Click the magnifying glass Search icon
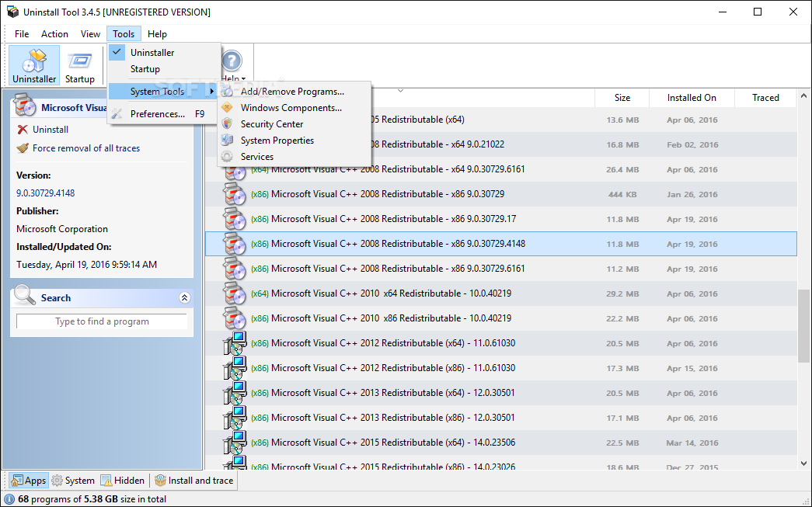This screenshot has height=507, width=812. pos(24,295)
